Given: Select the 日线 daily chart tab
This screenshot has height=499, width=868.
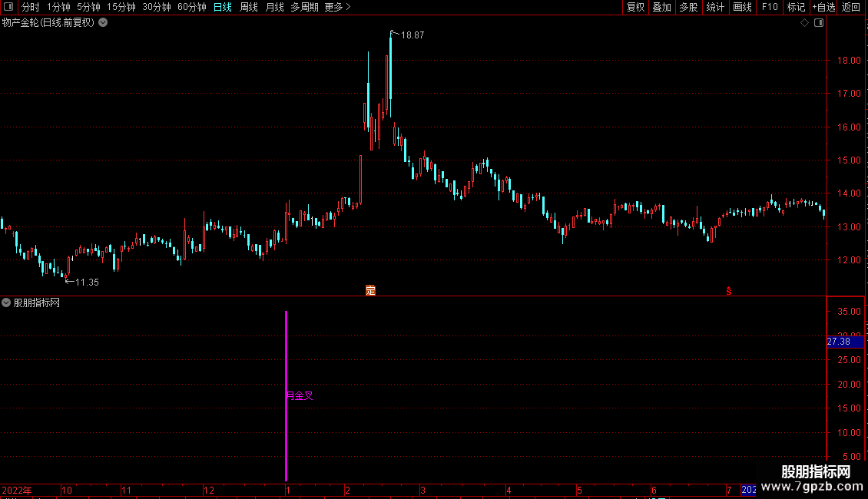Looking at the screenshot, I should (x=223, y=7).
